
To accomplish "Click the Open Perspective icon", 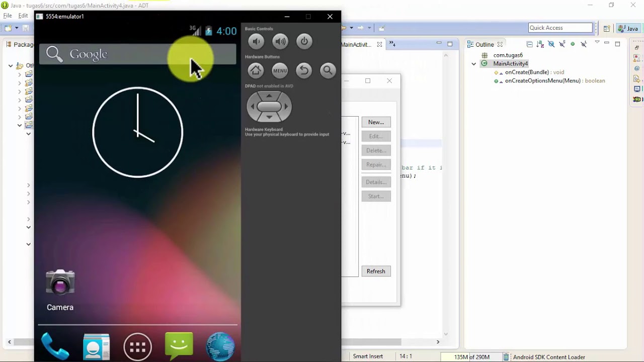I will 607,29.
